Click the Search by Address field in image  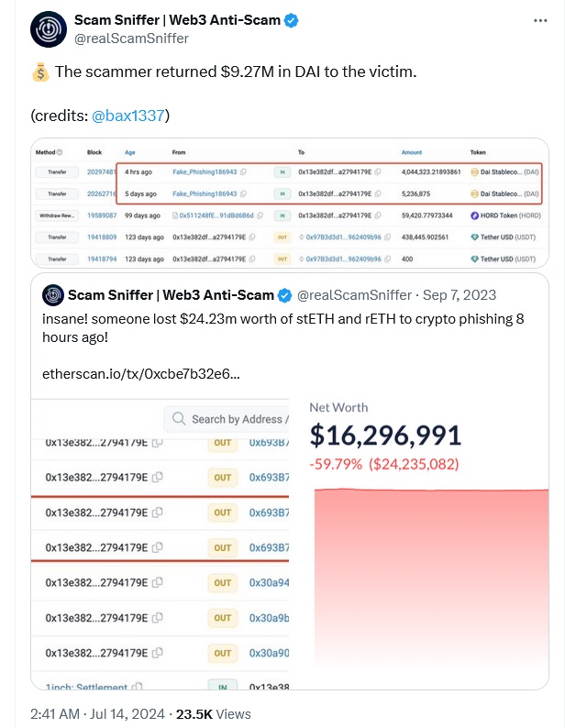click(227, 419)
